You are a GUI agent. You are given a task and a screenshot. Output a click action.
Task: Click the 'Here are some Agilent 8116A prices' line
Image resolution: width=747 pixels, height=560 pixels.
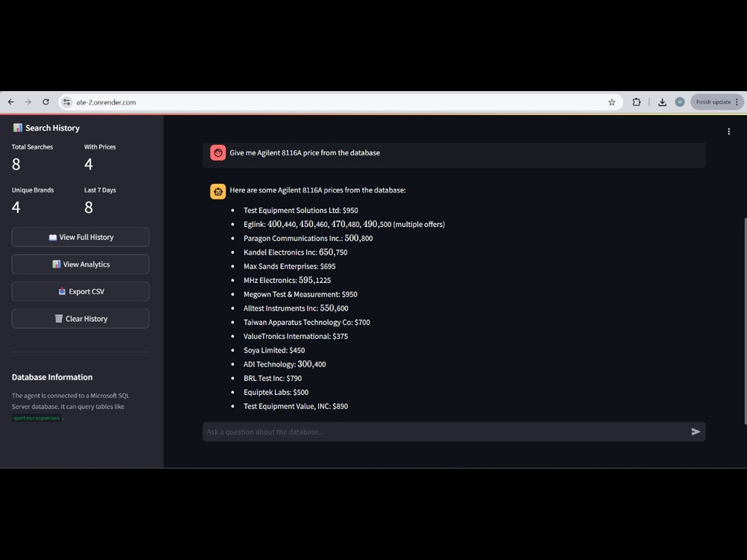tap(317, 190)
